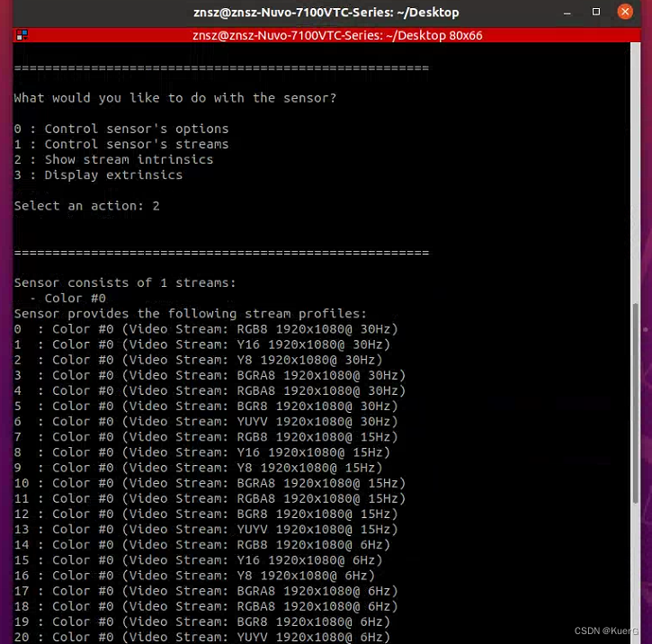Viewport: 652px width, 644px height.
Task: Click profile 6 row YUYV 1920x1080@ 30Hz
Action: [x=206, y=421]
